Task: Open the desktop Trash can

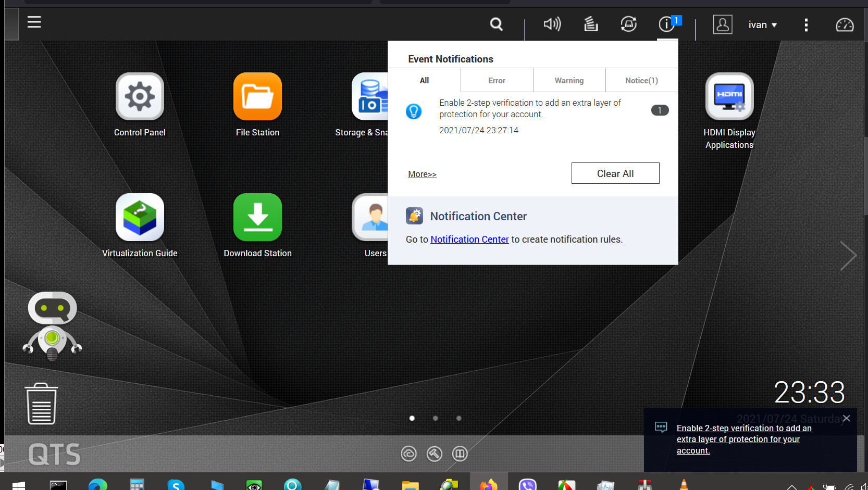Action: 42,404
